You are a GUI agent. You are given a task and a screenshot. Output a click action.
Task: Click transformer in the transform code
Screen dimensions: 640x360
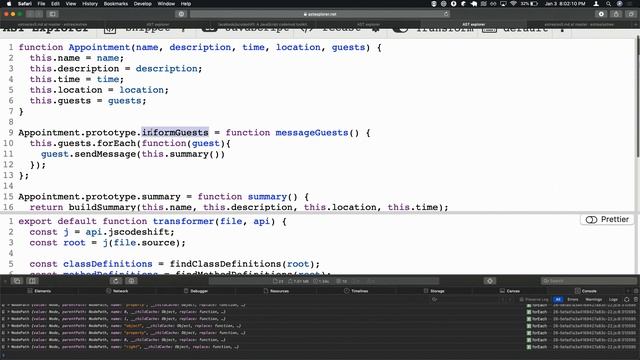183,221
